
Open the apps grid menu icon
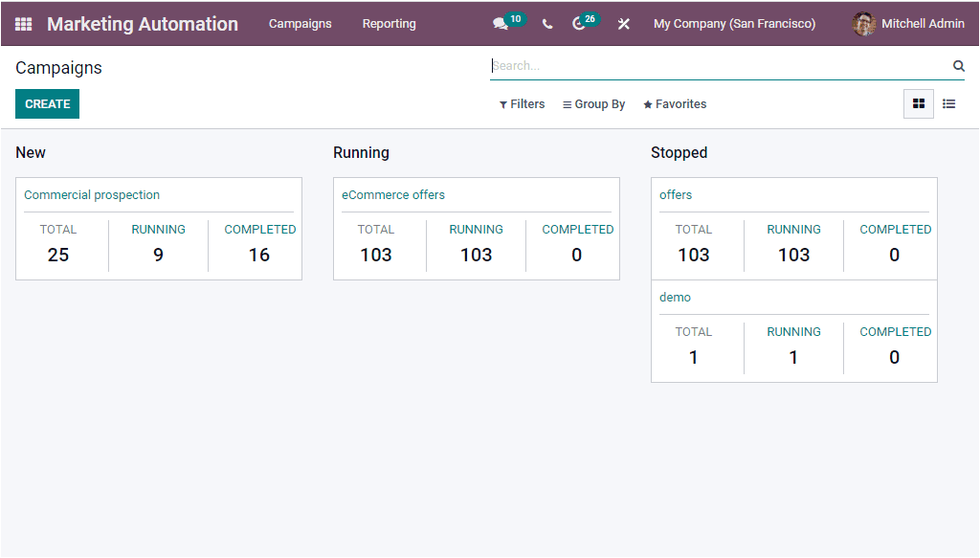point(23,24)
